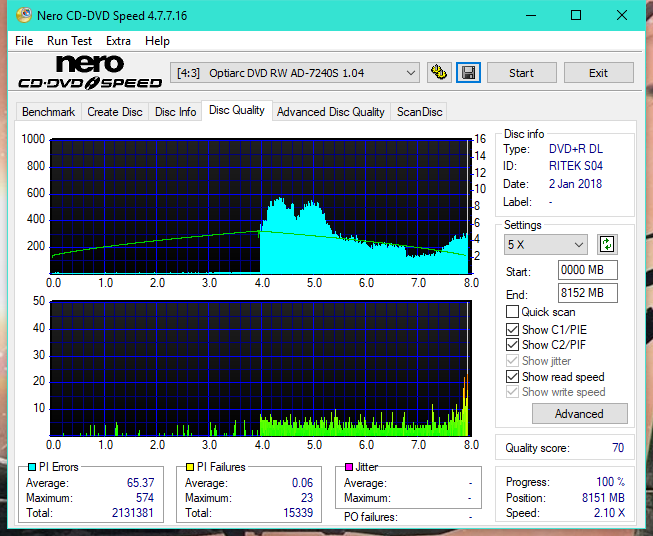Switch to the Disc Info tab
This screenshot has height=536, width=653.
(x=175, y=112)
